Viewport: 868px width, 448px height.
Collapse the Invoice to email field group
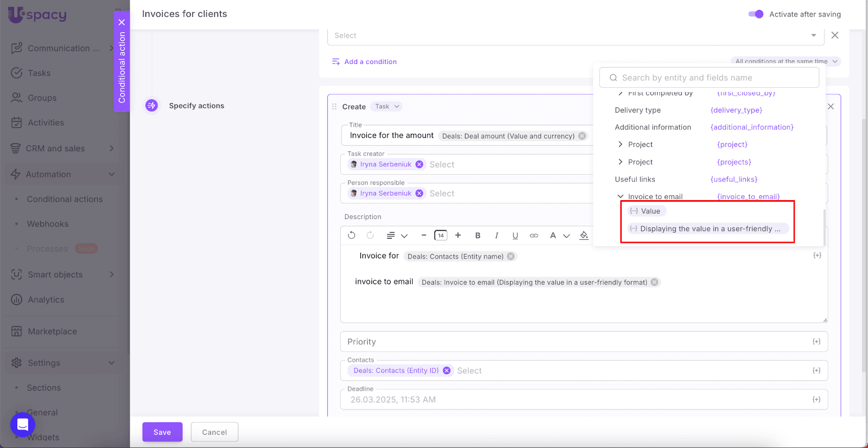point(620,197)
